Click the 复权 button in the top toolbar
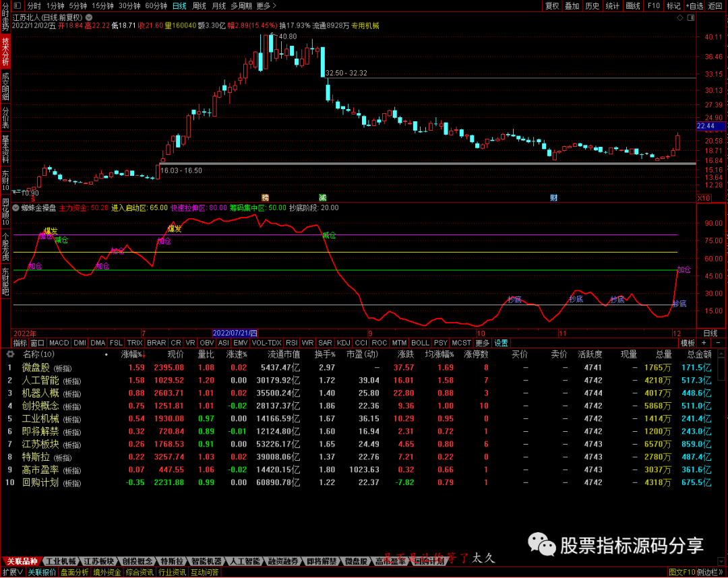The image size is (728, 578). click(x=552, y=6)
